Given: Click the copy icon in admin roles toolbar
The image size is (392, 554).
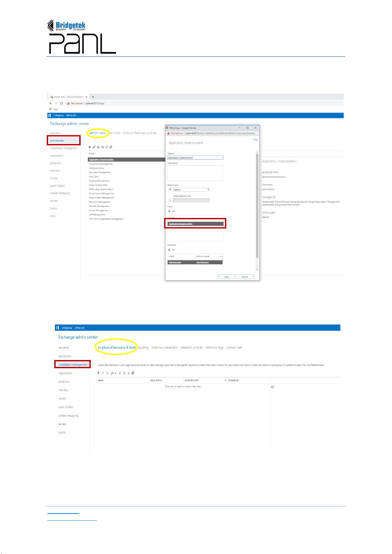Looking at the screenshot, I should click(102, 147).
